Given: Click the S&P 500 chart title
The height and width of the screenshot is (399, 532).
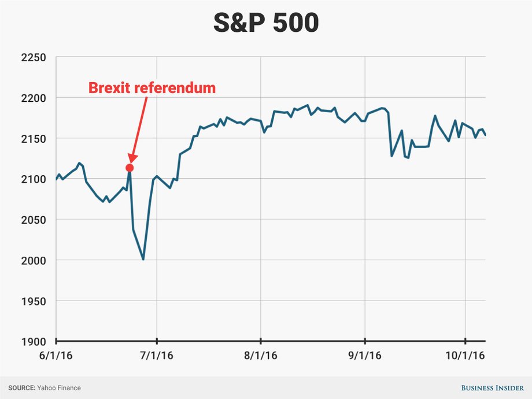Looking at the screenshot, I should pyautogui.click(x=266, y=23).
